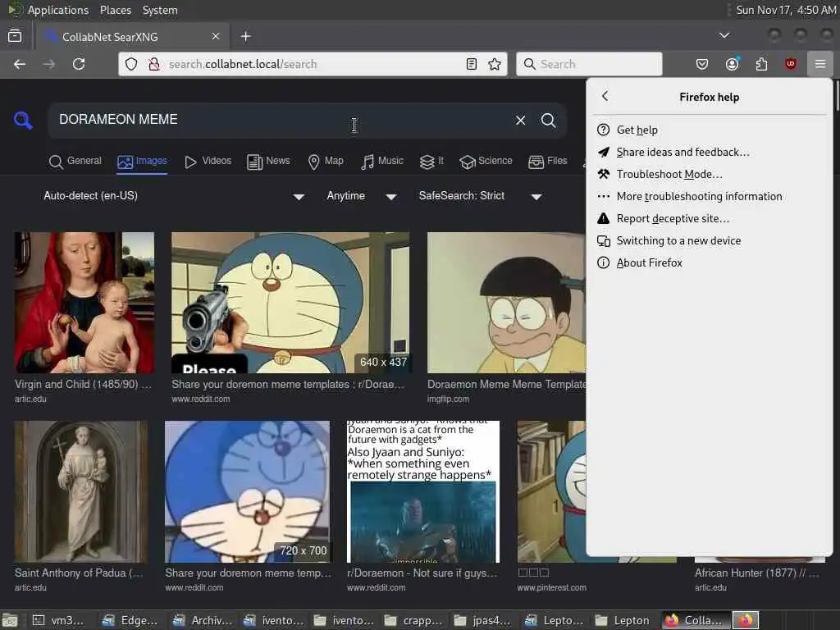This screenshot has width=840, height=630.
Task: Click the Pocket save icon
Action: [702, 64]
